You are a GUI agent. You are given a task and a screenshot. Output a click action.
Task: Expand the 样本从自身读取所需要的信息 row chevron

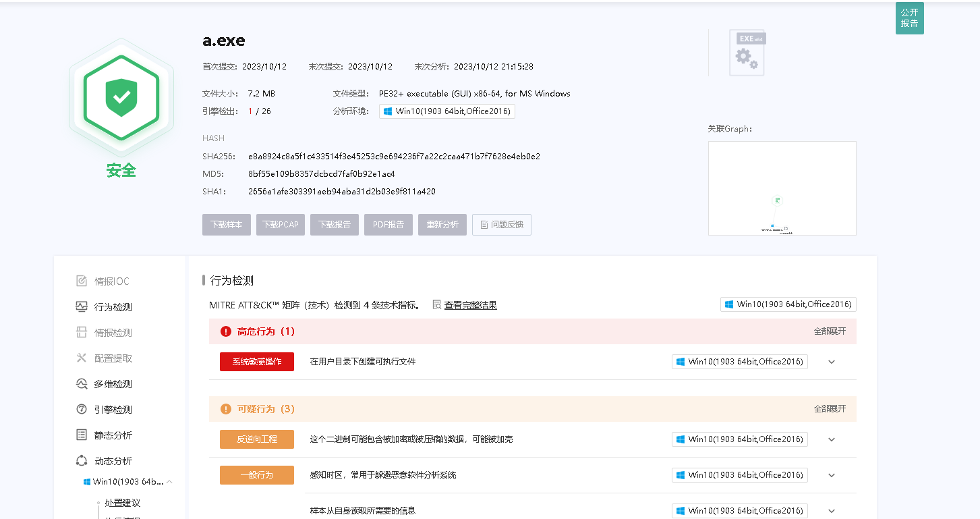[832, 511]
